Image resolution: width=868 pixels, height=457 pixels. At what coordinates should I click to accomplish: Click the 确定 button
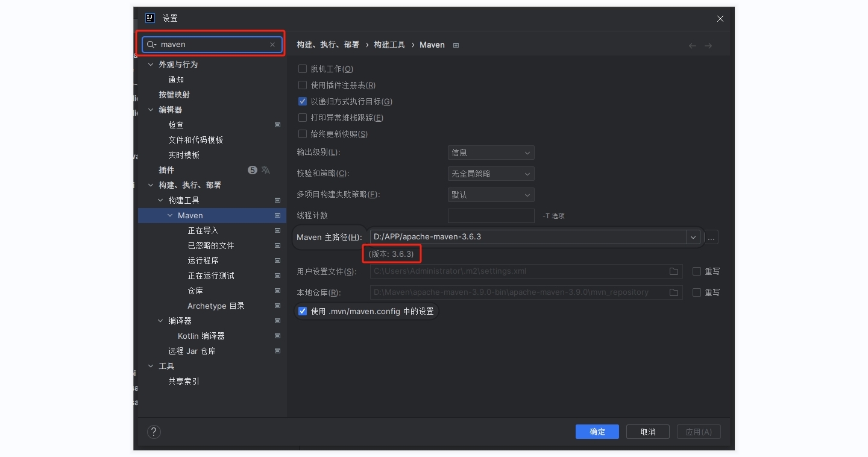[x=597, y=432]
